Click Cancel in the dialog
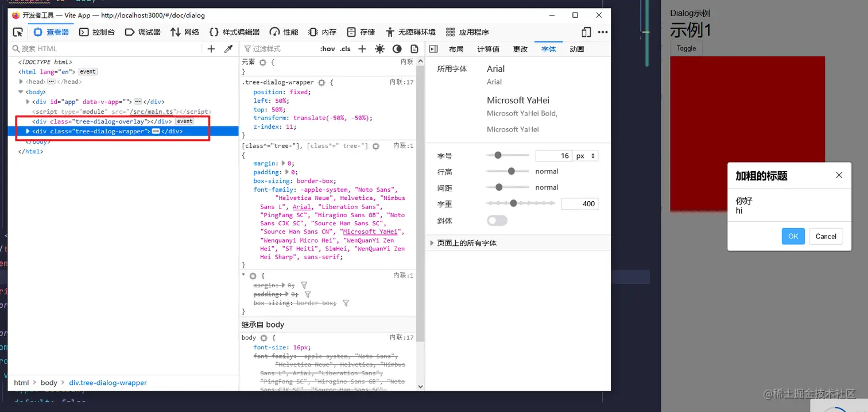This screenshot has height=412, width=868. tap(826, 236)
